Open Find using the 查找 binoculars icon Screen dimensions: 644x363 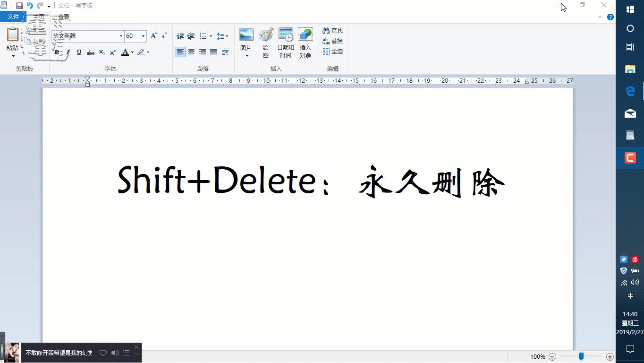coord(332,30)
